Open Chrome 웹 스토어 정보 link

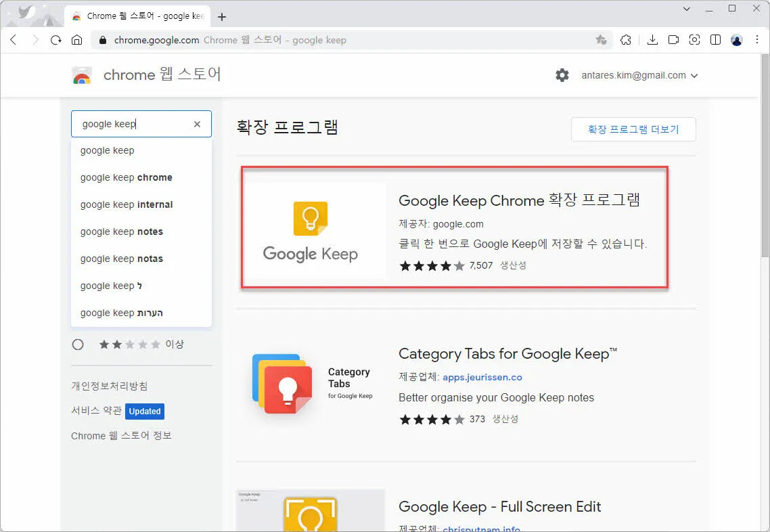pyautogui.click(x=121, y=436)
